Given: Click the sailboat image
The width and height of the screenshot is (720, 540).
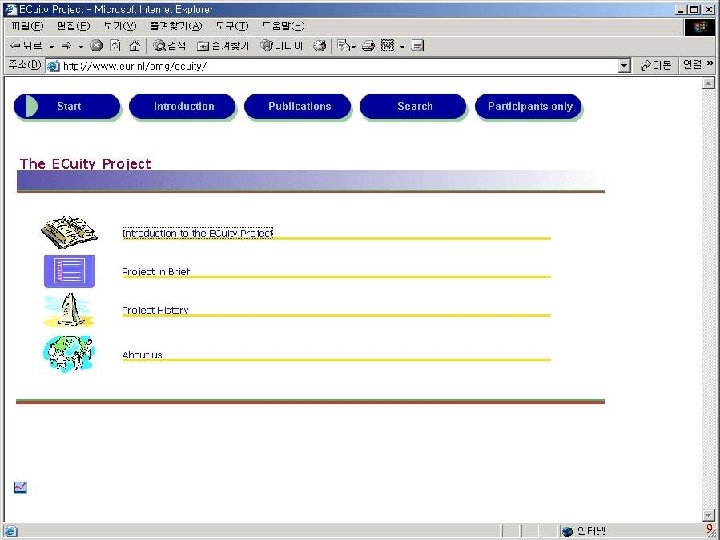Looking at the screenshot, I should (x=69, y=310).
